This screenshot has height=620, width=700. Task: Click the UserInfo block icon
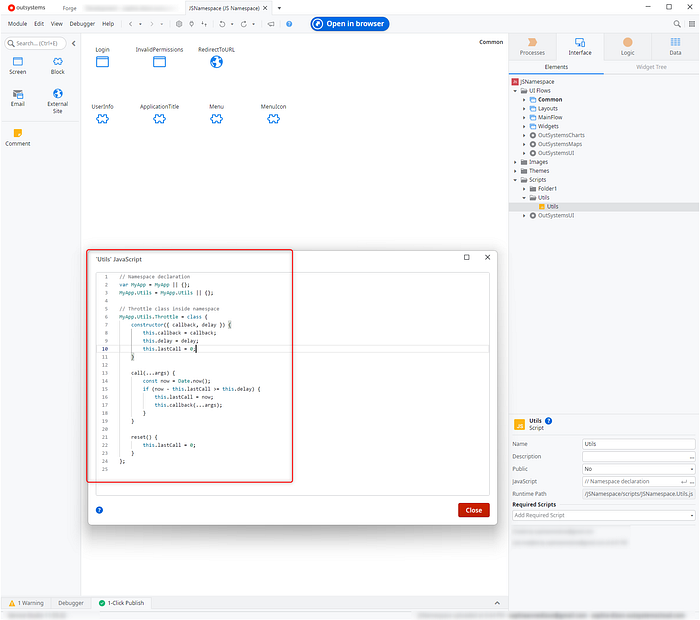pyautogui.click(x=102, y=119)
